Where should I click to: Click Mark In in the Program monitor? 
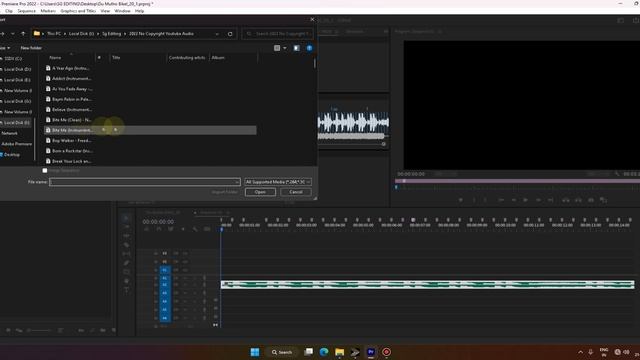pyautogui.click(x=474, y=200)
